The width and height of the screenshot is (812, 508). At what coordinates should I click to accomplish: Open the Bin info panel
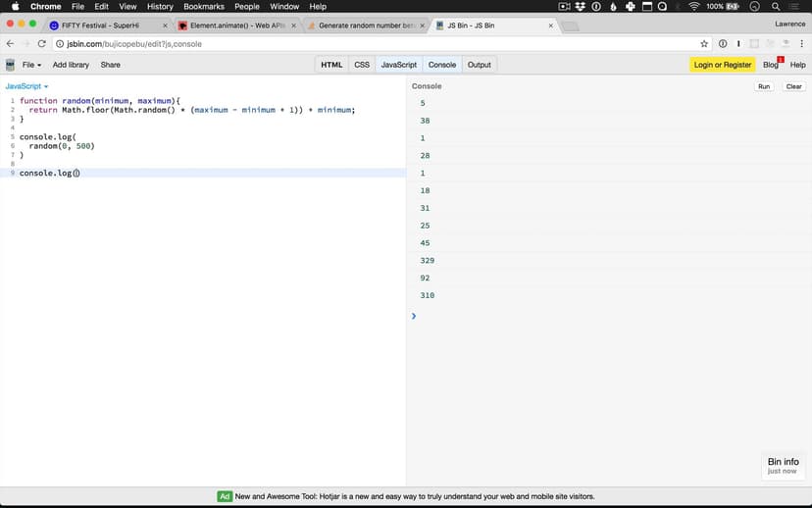point(783,465)
